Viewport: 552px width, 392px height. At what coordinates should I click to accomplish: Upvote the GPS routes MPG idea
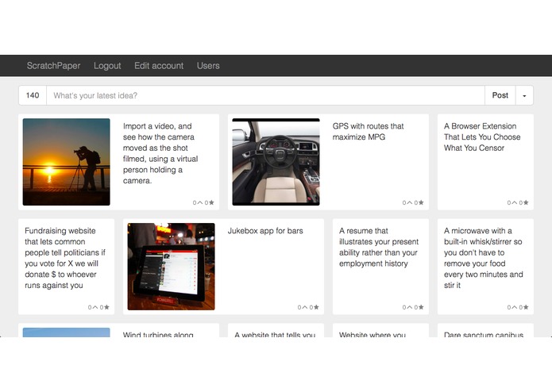point(409,202)
